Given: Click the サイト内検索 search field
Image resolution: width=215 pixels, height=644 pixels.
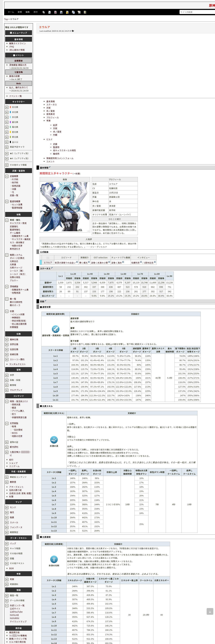Looking at the screenshot, I should [x=197, y=12].
